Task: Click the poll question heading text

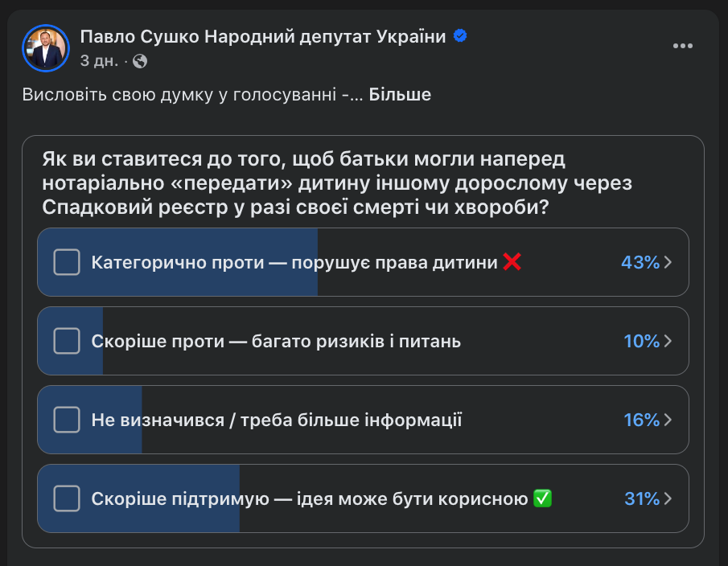Action: click(x=338, y=183)
